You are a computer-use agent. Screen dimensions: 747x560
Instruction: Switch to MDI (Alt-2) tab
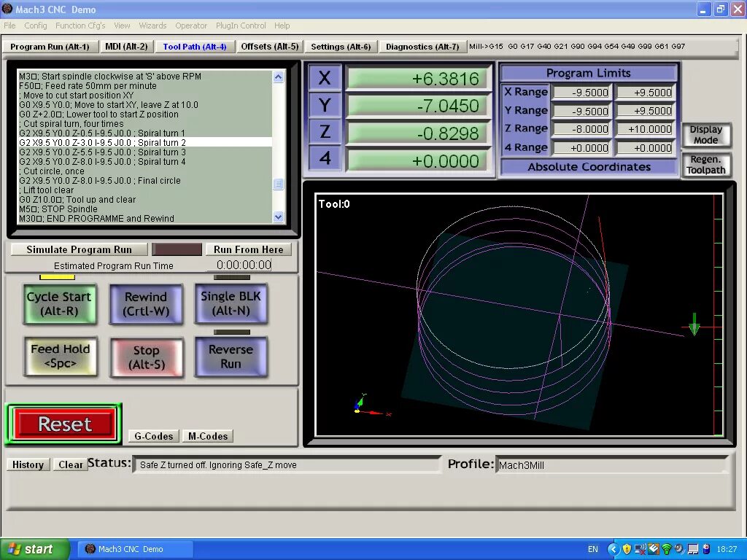[126, 47]
